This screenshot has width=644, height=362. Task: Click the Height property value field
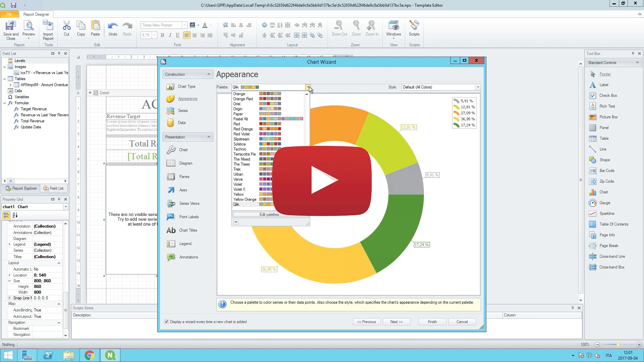[x=48, y=287]
